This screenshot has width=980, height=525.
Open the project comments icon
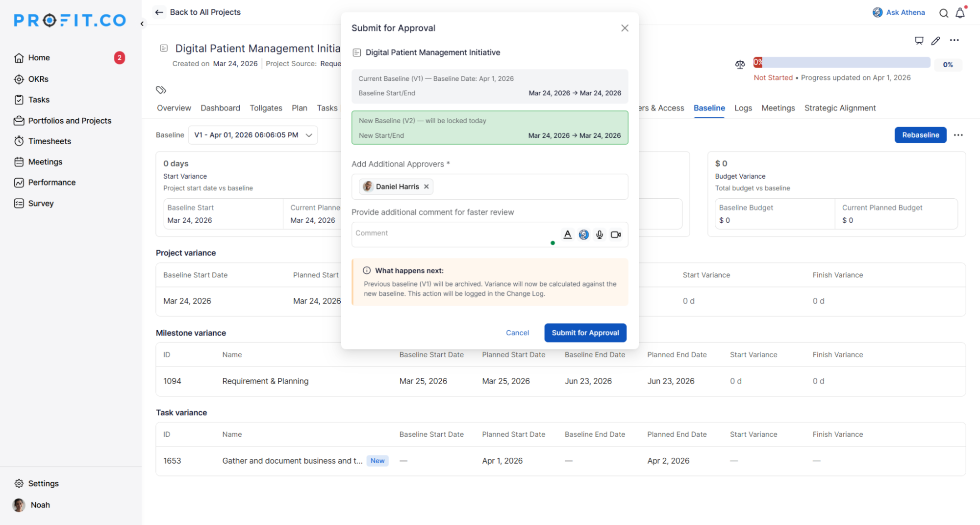point(919,41)
